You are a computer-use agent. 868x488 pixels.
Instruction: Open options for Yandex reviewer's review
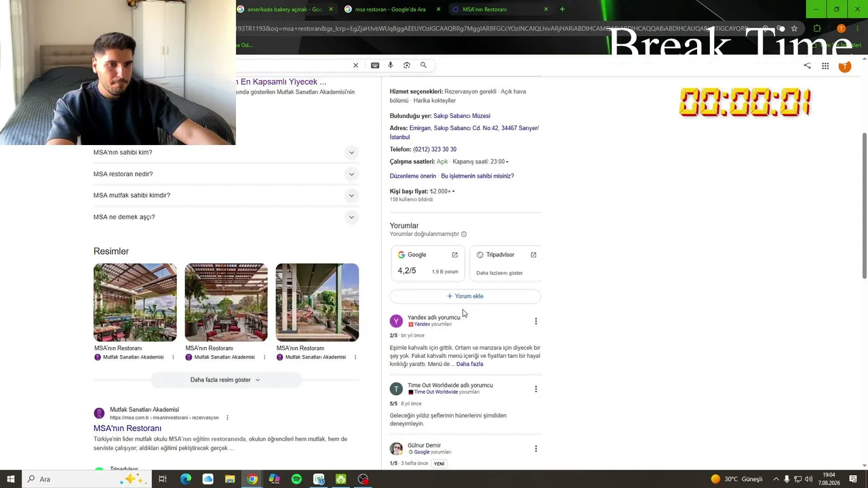click(x=536, y=321)
